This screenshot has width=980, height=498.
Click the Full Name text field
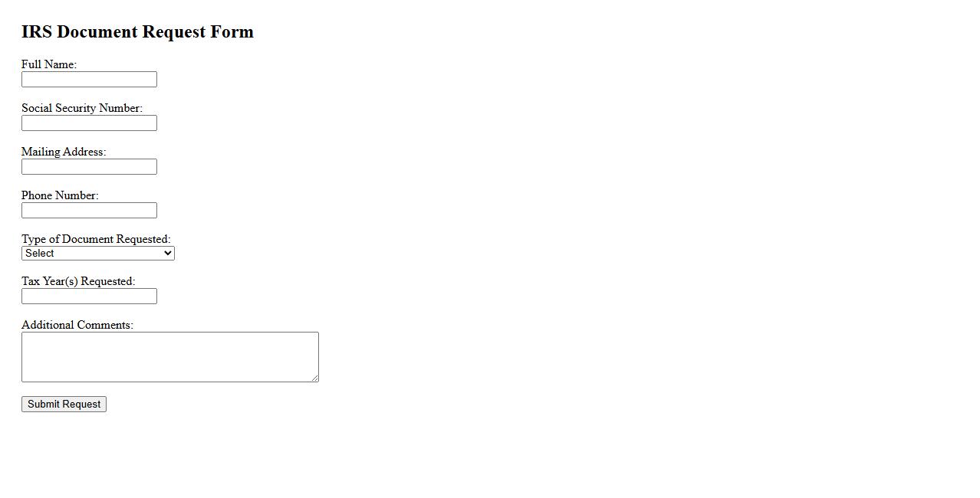(89, 80)
